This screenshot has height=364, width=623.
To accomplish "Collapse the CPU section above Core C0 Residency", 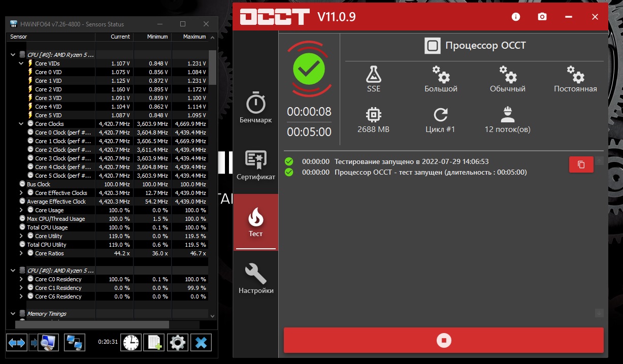I will click(13, 271).
